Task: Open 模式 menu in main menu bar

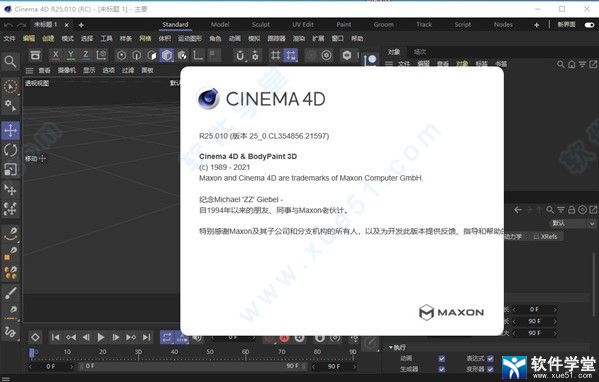Action: pyautogui.click(x=68, y=39)
